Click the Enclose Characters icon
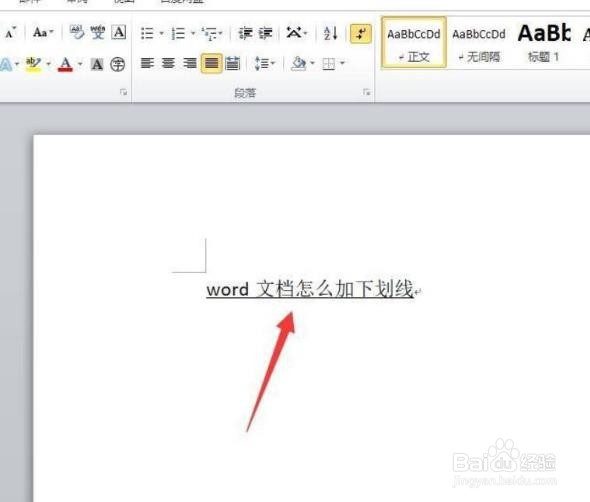The height and width of the screenshot is (502, 590). pos(117,64)
